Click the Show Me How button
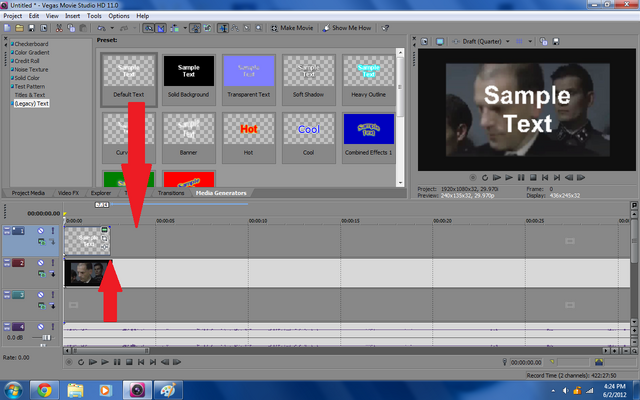The image size is (640, 400). pos(347,28)
